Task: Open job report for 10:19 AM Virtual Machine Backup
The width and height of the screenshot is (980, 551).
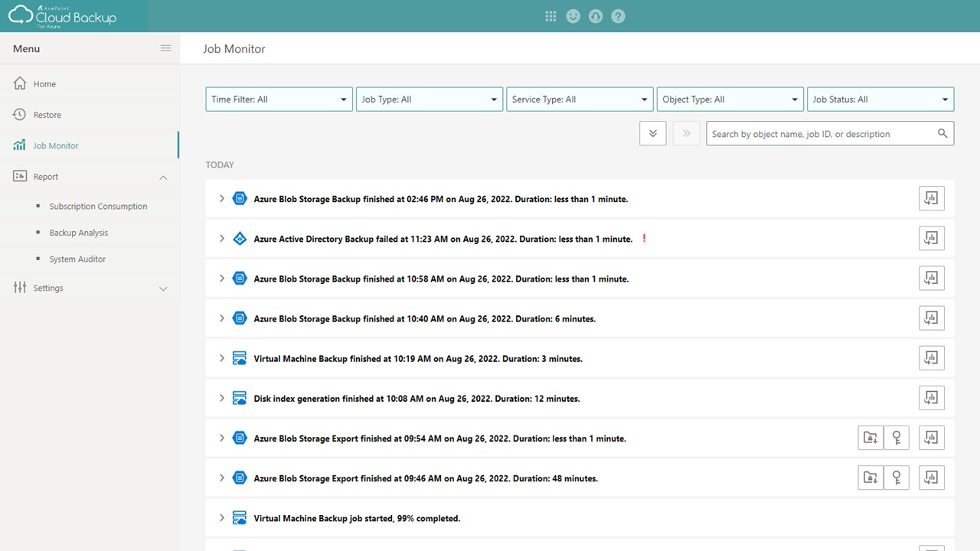Action: [932, 357]
